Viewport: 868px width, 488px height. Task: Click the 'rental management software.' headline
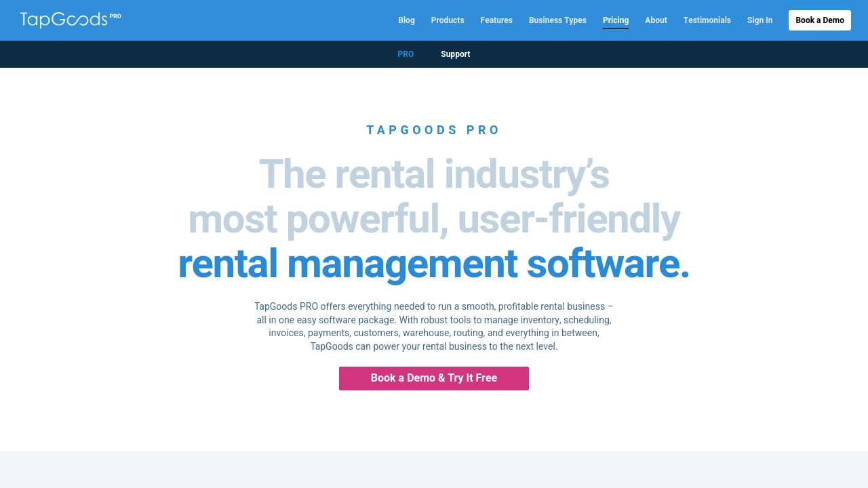coord(433,264)
